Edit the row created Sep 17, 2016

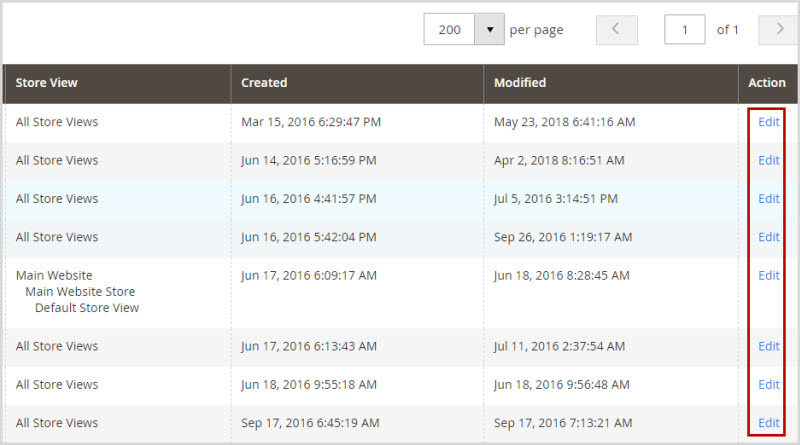point(768,423)
